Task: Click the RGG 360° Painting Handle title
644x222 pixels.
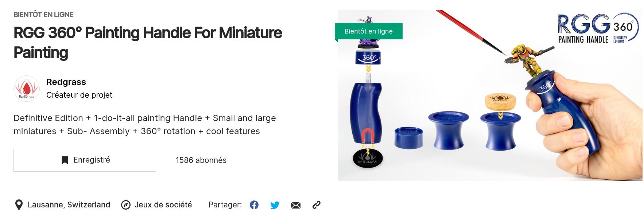Action: pos(148,43)
